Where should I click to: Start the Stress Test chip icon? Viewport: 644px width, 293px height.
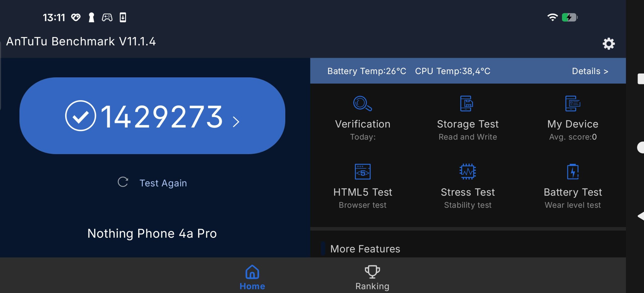point(468,172)
